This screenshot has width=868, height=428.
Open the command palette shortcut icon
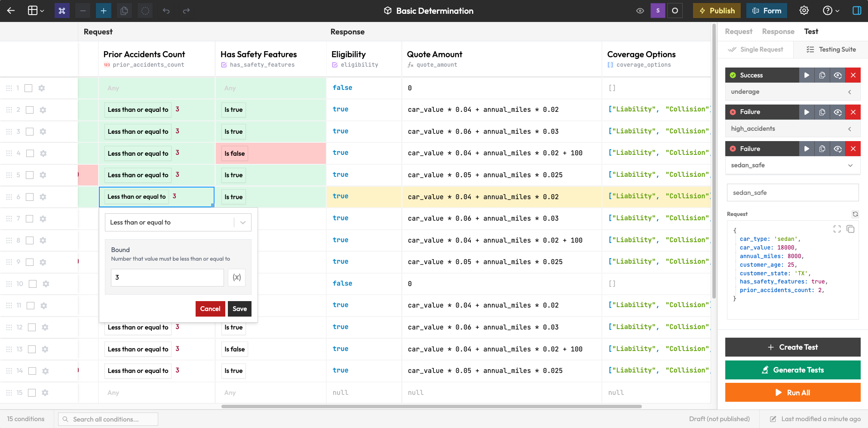point(62,11)
